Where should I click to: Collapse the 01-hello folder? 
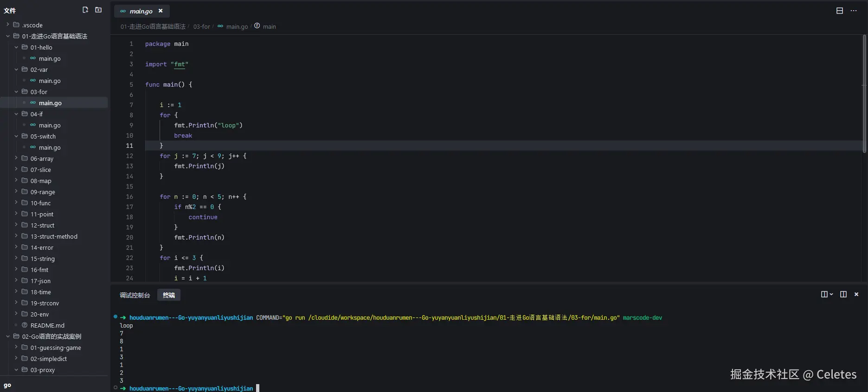coord(16,47)
